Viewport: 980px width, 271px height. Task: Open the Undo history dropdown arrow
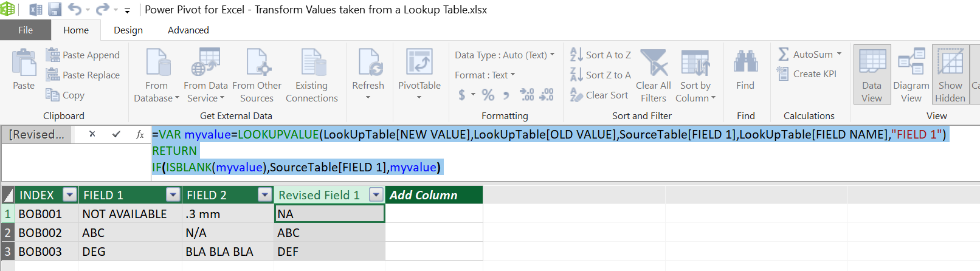point(88,10)
